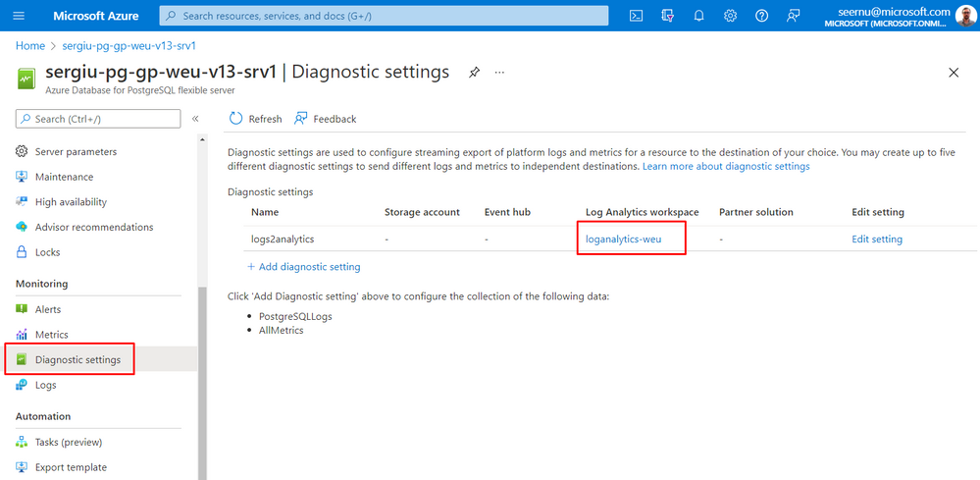Click the sidebar Search (Ctrl+/) box
The image size is (980, 480).
pos(98,119)
